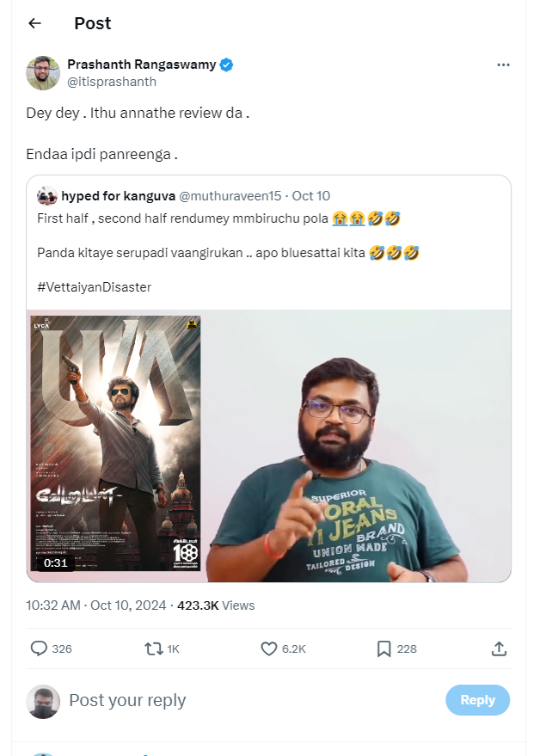Click the share upload icon

(499, 648)
